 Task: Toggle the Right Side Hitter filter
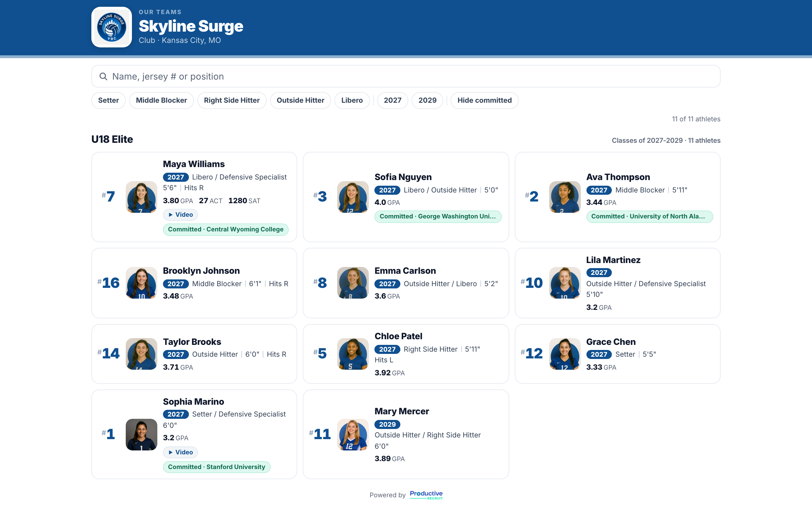coord(231,100)
